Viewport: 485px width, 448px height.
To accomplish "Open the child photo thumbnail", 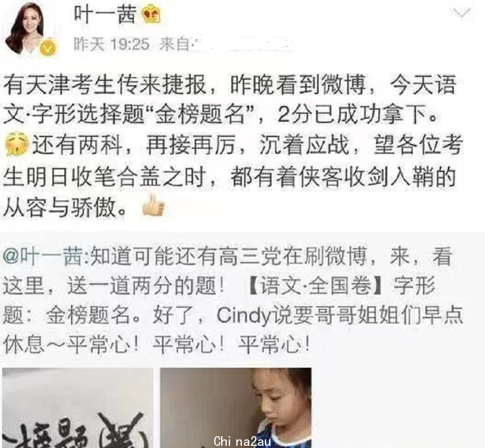I will [236, 408].
